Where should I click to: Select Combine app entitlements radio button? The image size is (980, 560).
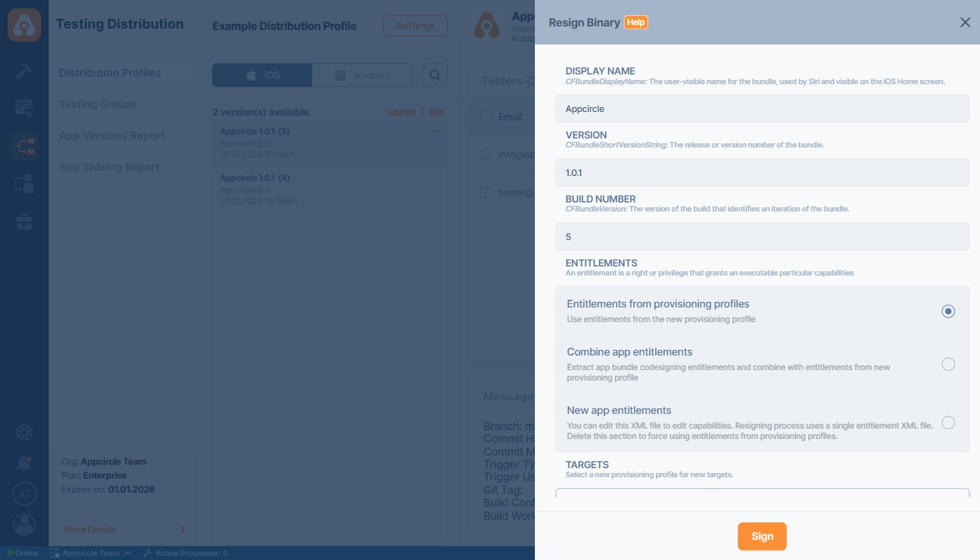tap(947, 365)
